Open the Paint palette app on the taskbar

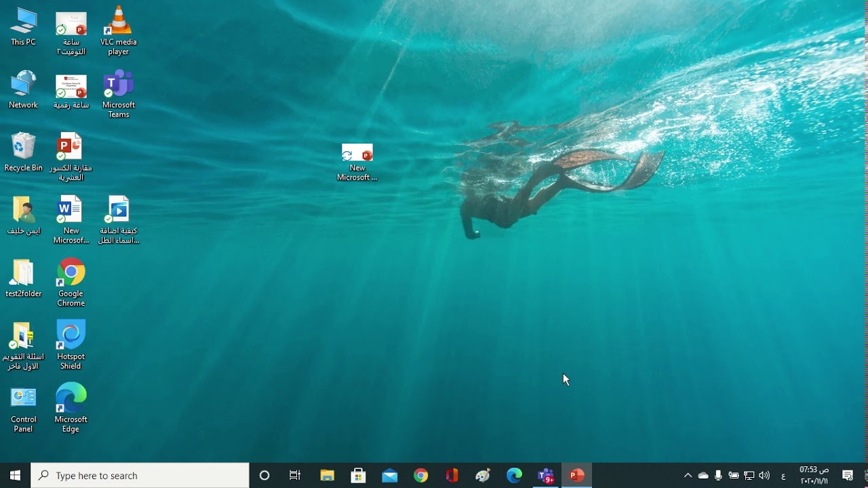tap(483, 475)
